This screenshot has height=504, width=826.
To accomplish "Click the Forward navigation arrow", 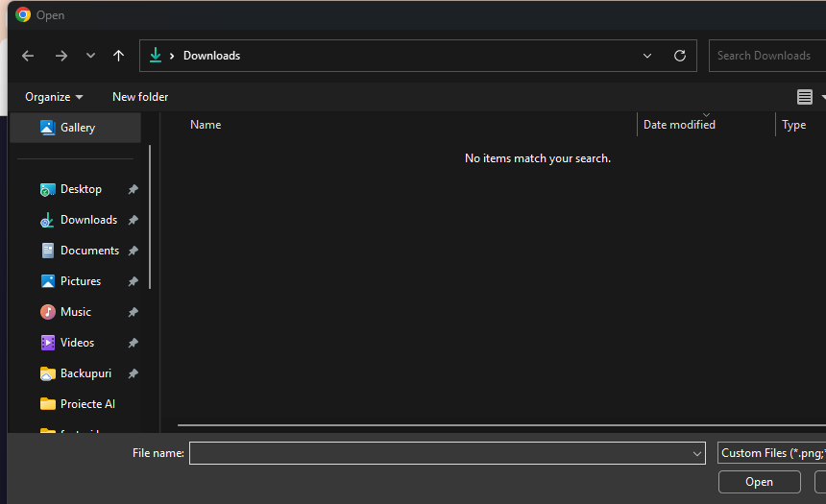I will (x=61, y=56).
